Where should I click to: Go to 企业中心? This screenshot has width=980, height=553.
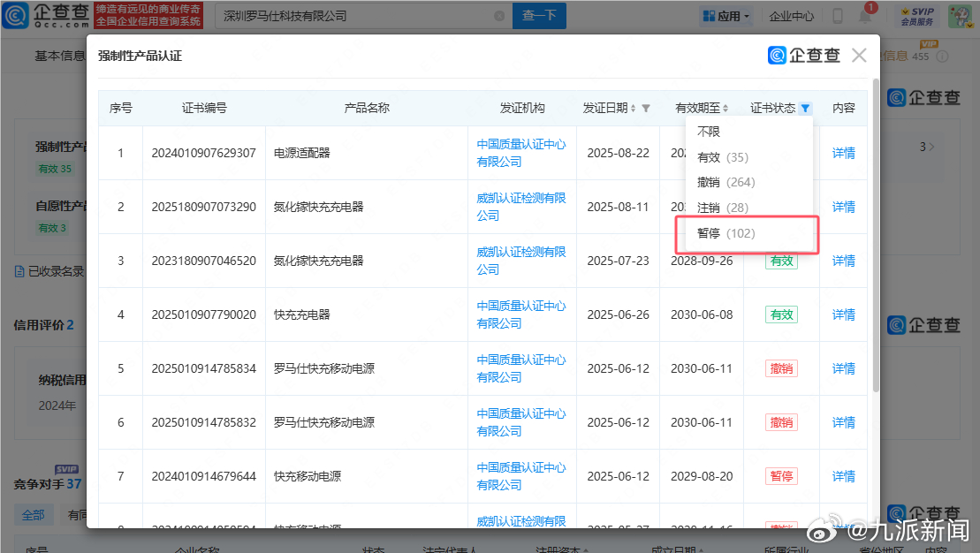pos(791,16)
